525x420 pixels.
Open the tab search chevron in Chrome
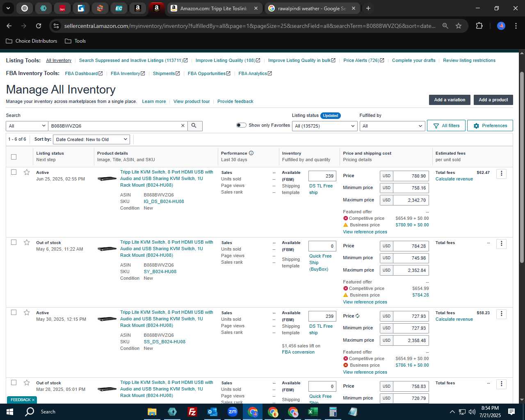click(8, 8)
